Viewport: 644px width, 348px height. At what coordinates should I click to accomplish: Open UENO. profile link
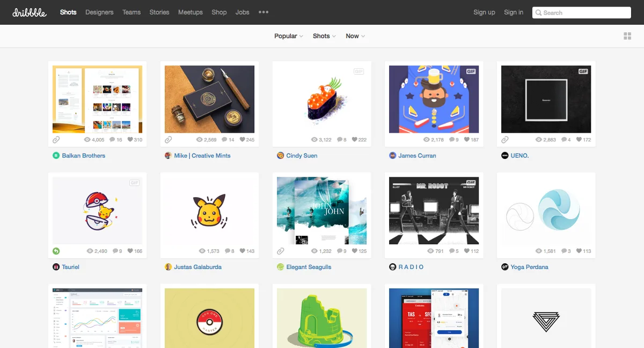[x=519, y=156]
